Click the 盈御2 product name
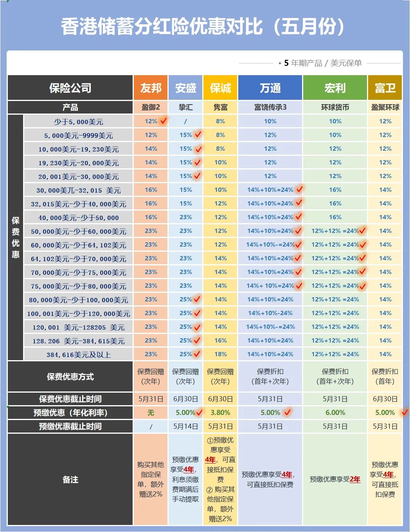Screen dimensions: 410x532 pyautogui.click(x=151, y=107)
